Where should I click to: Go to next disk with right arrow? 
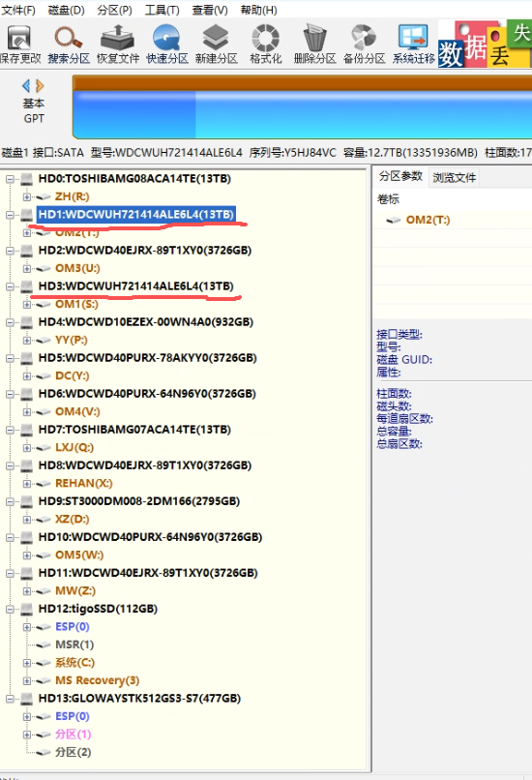click(40, 86)
